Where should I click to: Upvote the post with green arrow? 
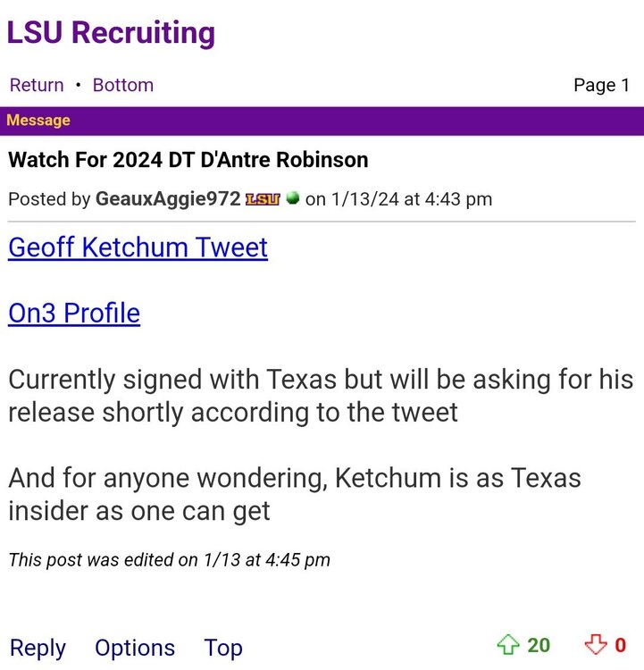pos(508,645)
